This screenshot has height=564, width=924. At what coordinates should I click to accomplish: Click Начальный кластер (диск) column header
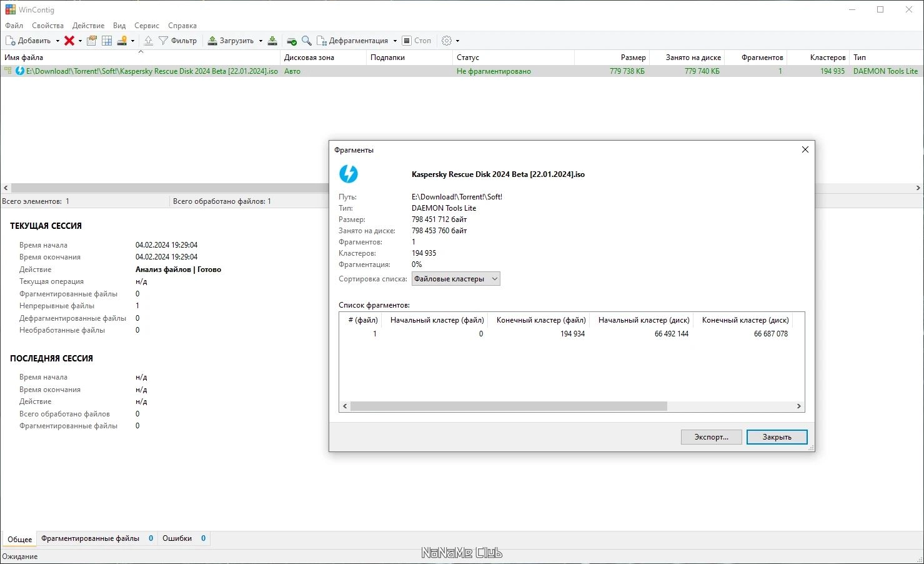[643, 320]
